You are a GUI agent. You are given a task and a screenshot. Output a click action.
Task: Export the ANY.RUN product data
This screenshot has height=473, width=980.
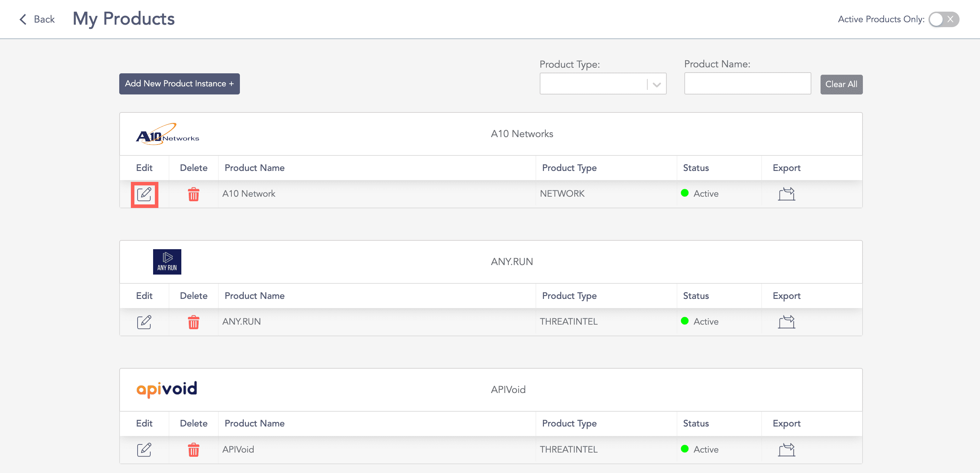point(786,321)
